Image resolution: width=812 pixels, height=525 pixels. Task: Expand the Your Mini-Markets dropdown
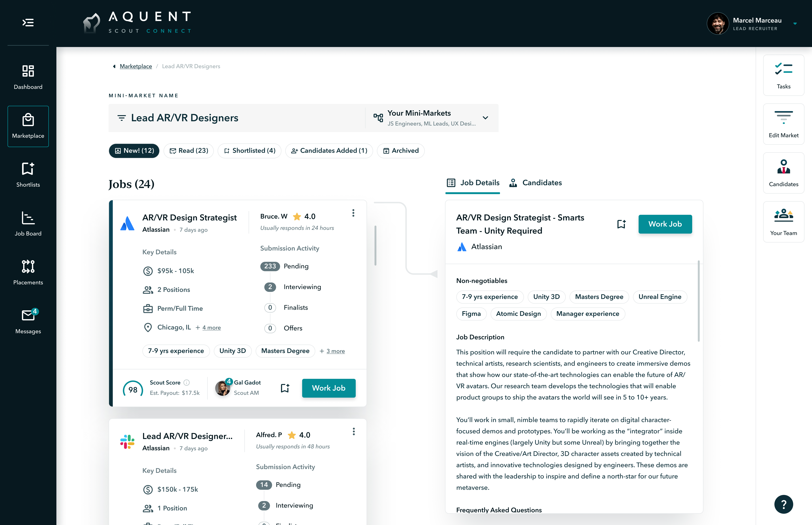[x=485, y=118]
